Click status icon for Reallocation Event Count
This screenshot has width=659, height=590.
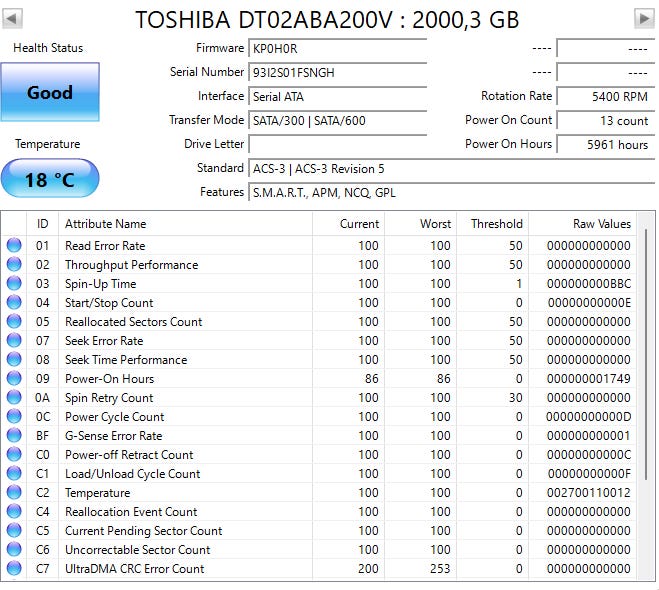[x=14, y=511]
